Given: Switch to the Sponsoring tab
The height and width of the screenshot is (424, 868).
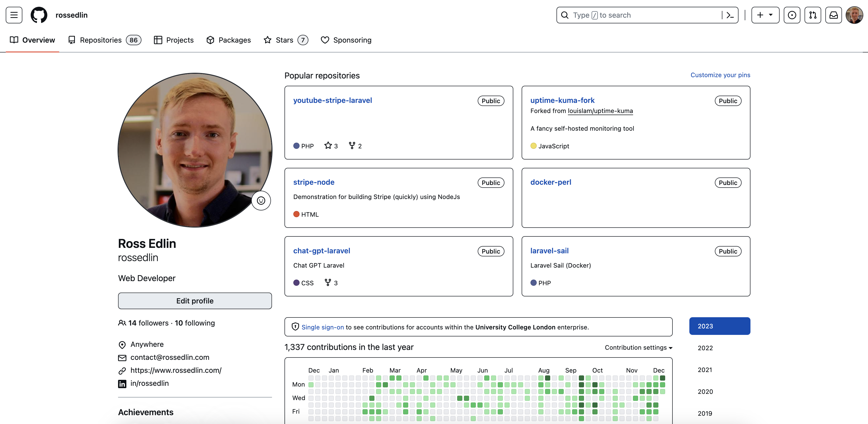Looking at the screenshot, I should click(346, 40).
